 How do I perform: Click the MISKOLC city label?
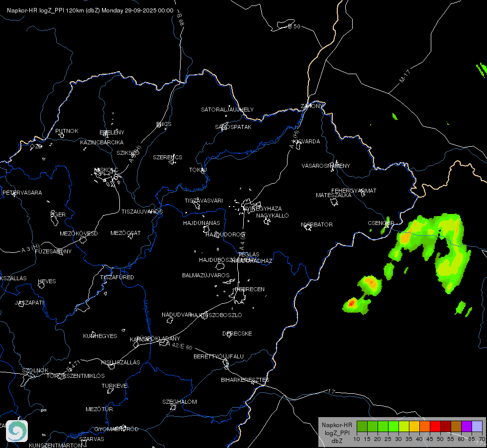[x=106, y=170]
